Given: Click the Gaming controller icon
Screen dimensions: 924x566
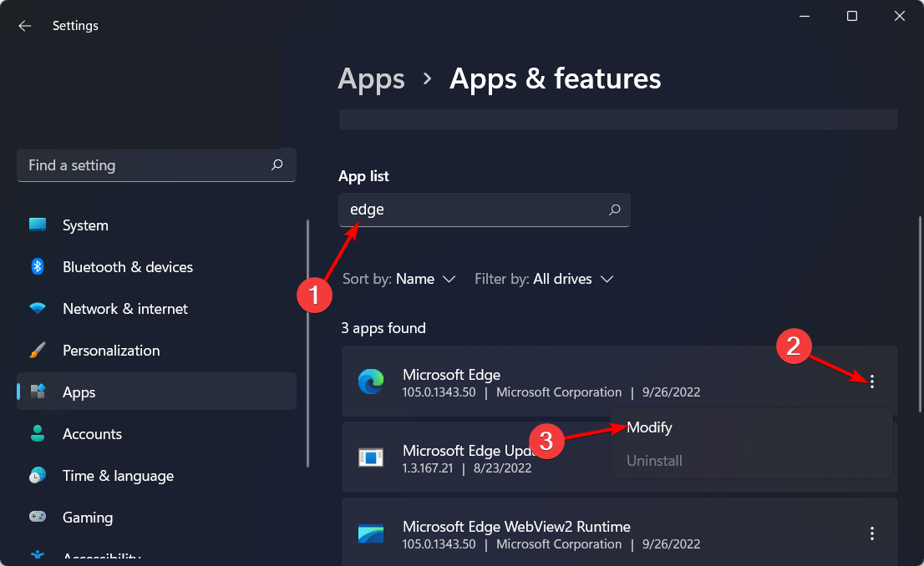Looking at the screenshot, I should tap(38, 517).
